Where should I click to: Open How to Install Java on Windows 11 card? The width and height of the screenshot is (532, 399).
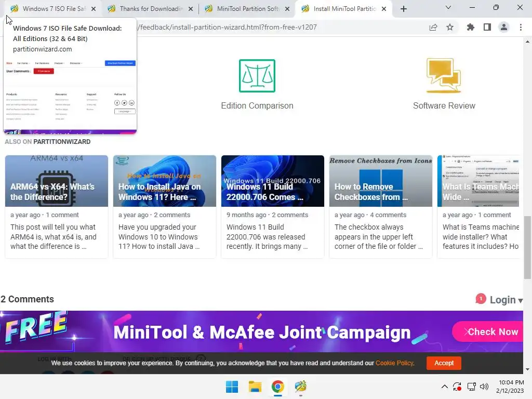tap(165, 207)
